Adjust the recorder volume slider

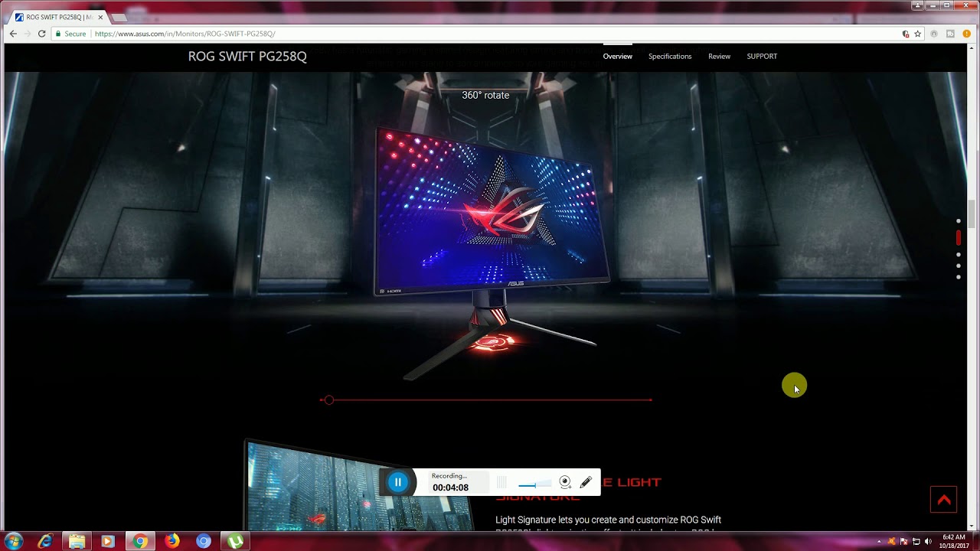coord(534,484)
